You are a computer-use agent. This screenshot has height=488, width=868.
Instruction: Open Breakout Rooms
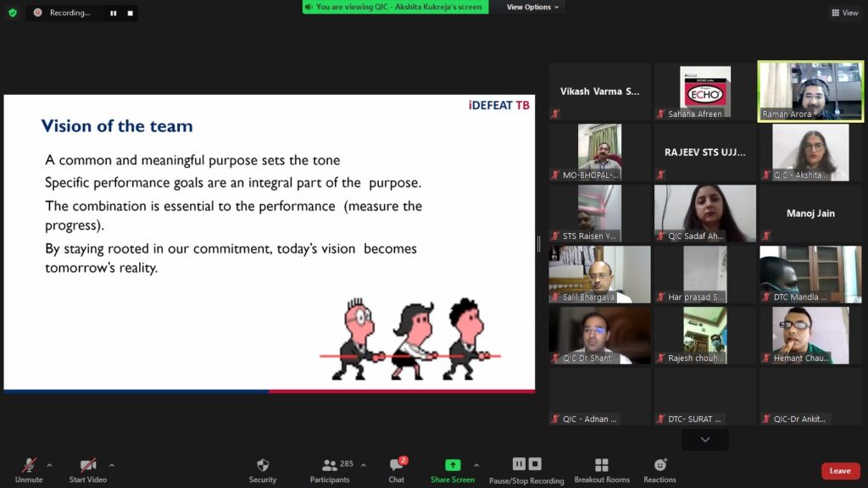[x=601, y=467]
